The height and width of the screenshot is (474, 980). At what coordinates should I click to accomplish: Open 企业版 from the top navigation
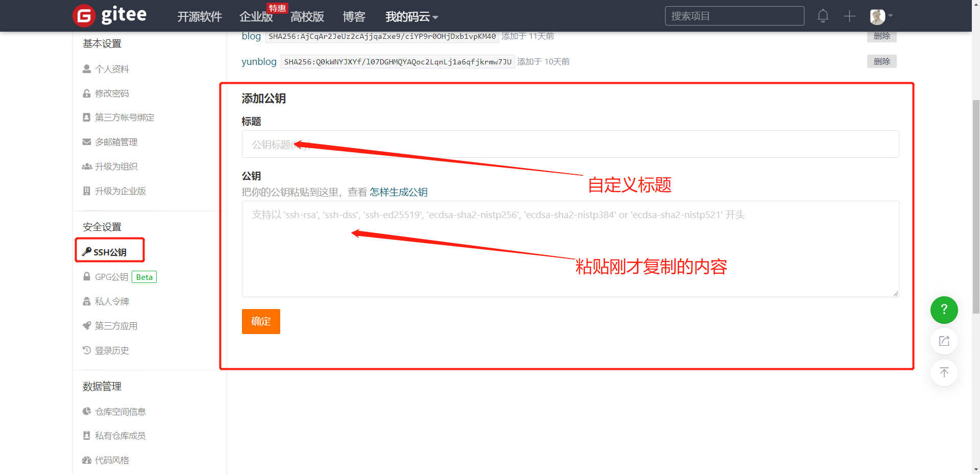pos(256,17)
